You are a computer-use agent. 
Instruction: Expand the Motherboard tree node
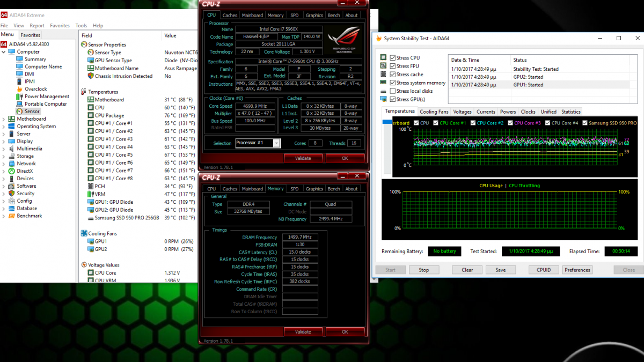tap(4, 119)
